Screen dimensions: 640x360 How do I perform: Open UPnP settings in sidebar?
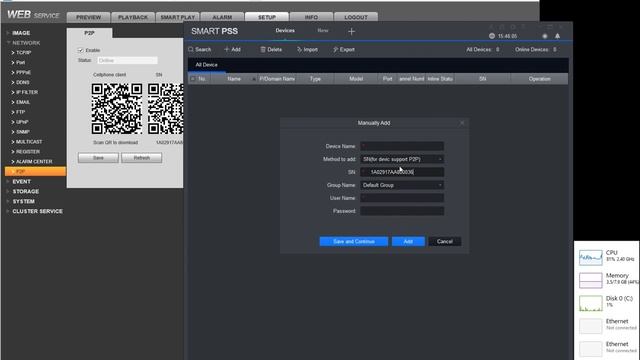click(x=22, y=122)
